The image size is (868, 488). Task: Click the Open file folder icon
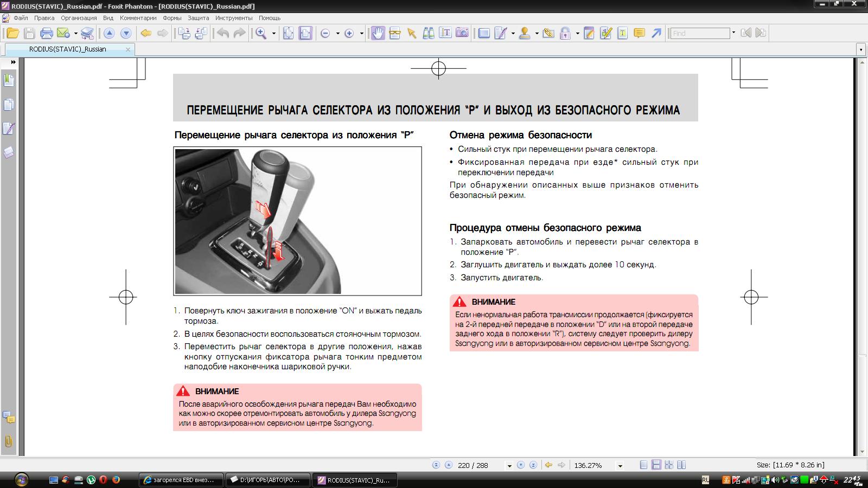pos(12,34)
